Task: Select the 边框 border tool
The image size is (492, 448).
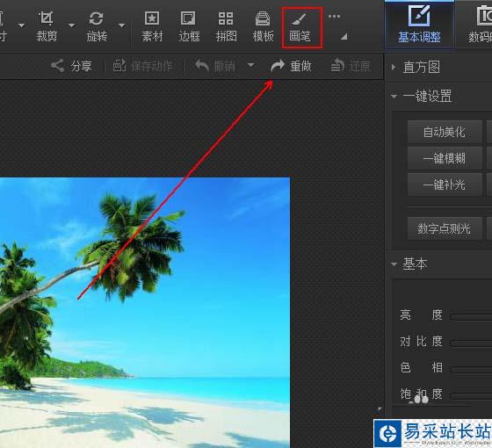Action: coord(189,26)
